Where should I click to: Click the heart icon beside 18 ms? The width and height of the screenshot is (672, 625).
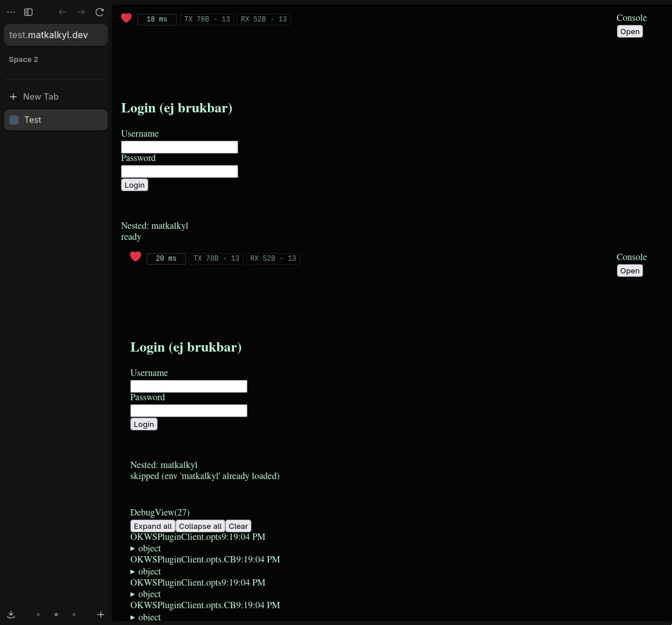pyautogui.click(x=126, y=19)
